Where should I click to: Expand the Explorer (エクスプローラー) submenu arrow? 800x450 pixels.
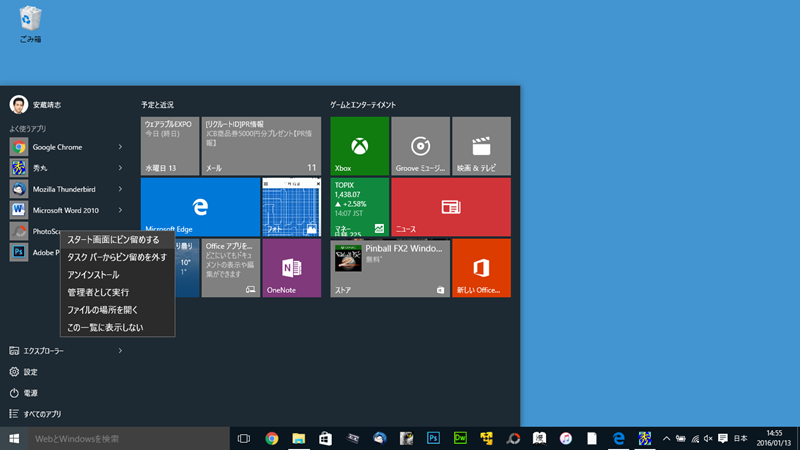[x=120, y=351]
